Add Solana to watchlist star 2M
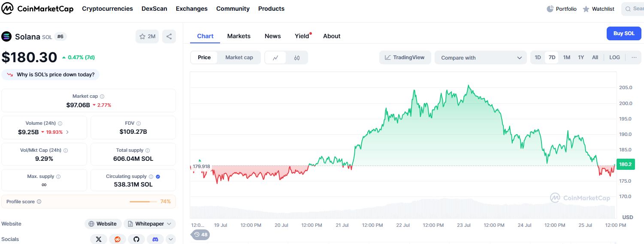This screenshot has width=644, height=244. (x=147, y=36)
